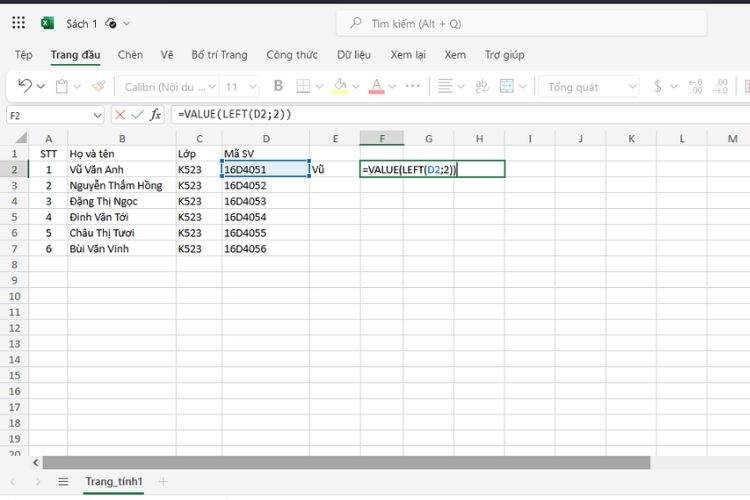
Task: Click the Trang_tính1 sheet tab
Action: tap(114, 482)
